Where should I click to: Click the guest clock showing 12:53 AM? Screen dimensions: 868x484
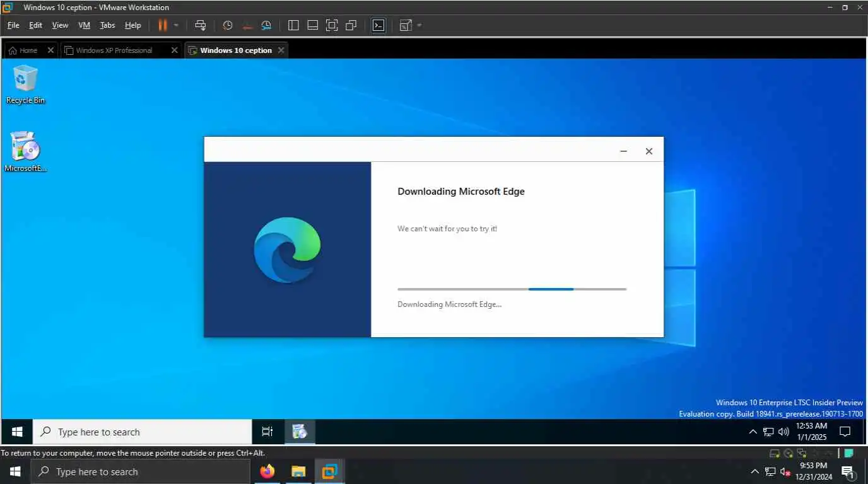pos(811,432)
